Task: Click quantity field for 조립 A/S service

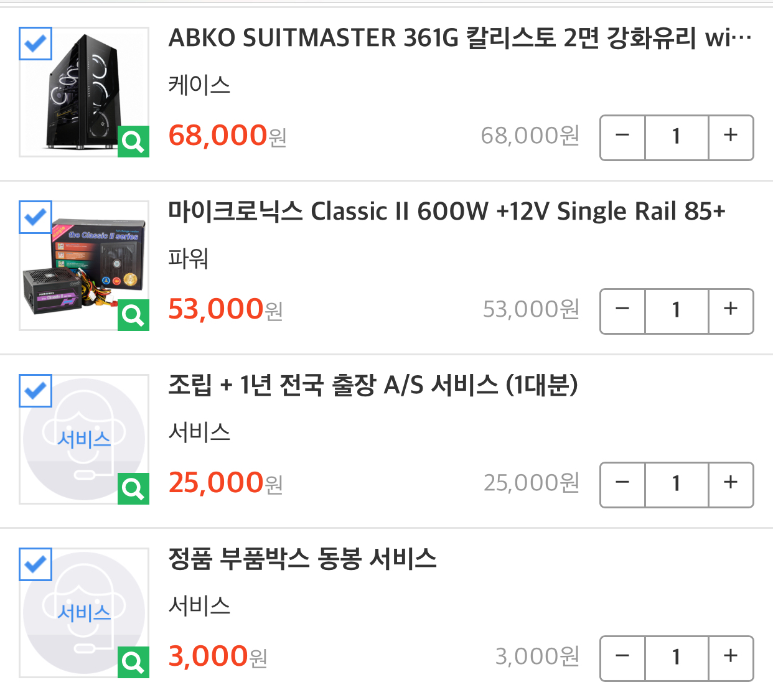Action: coord(677,485)
